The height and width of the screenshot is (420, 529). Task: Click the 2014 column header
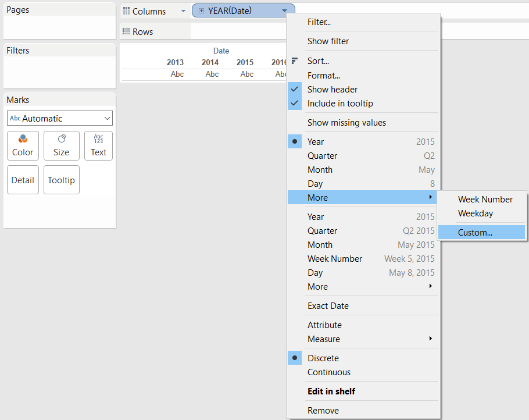tap(210, 62)
